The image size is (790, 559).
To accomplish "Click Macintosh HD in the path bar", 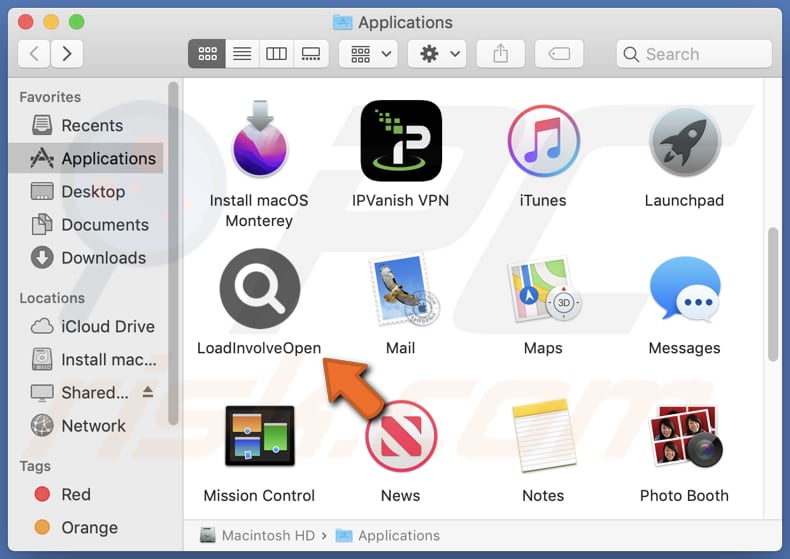I will 257,535.
